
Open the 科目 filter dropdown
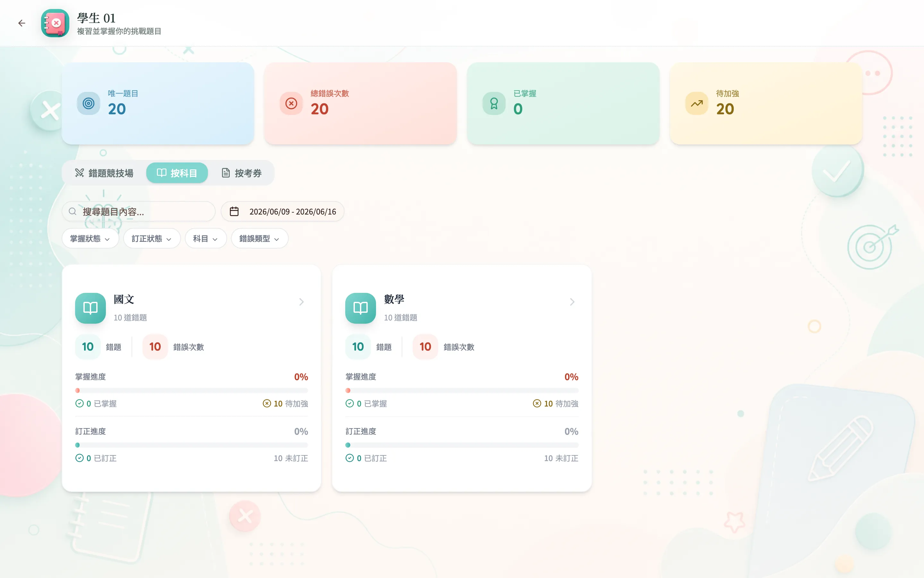[205, 239]
